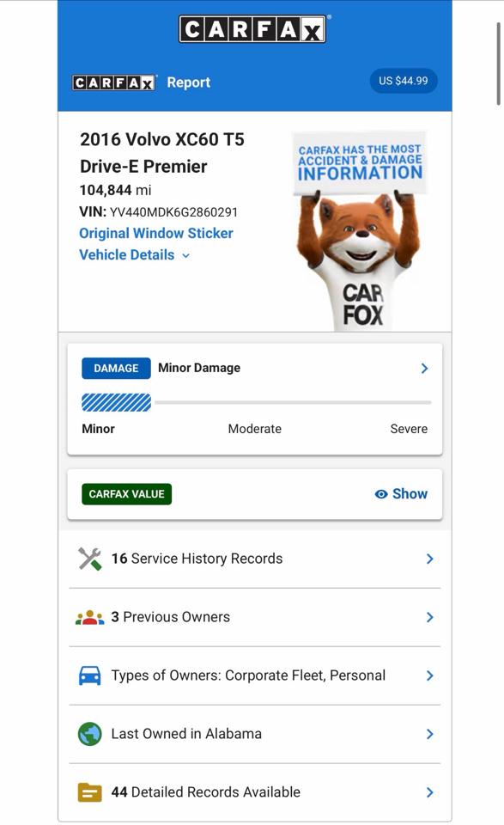Click the globe icon
This screenshot has height=825, width=504.
pos(90,734)
